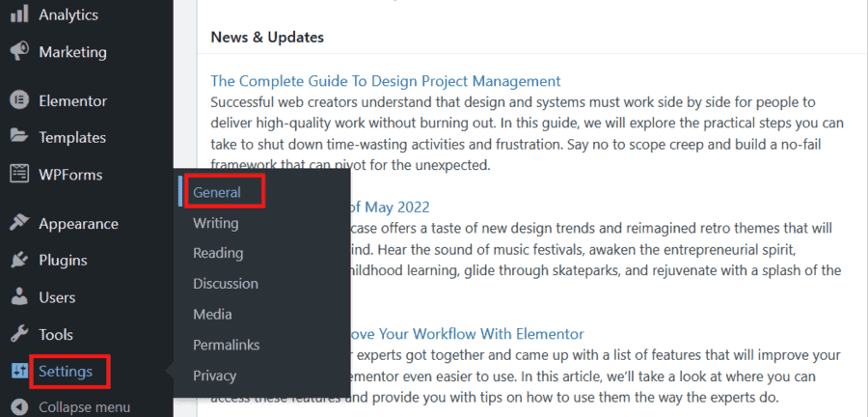Click Collapse menu text

point(84,407)
